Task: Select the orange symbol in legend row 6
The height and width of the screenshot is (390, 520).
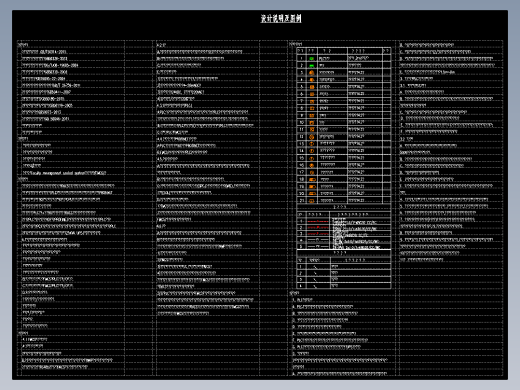Action: (312, 94)
